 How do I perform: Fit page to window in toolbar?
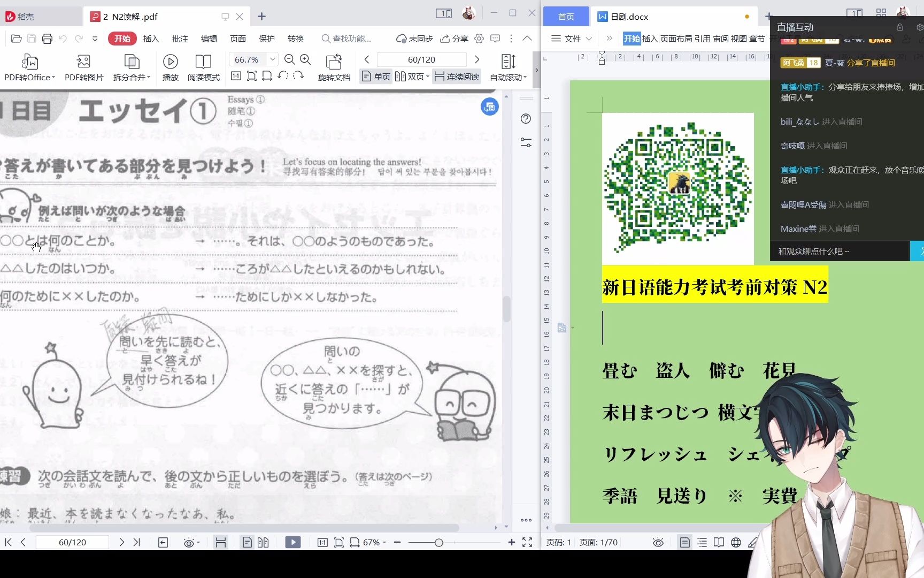click(x=251, y=76)
